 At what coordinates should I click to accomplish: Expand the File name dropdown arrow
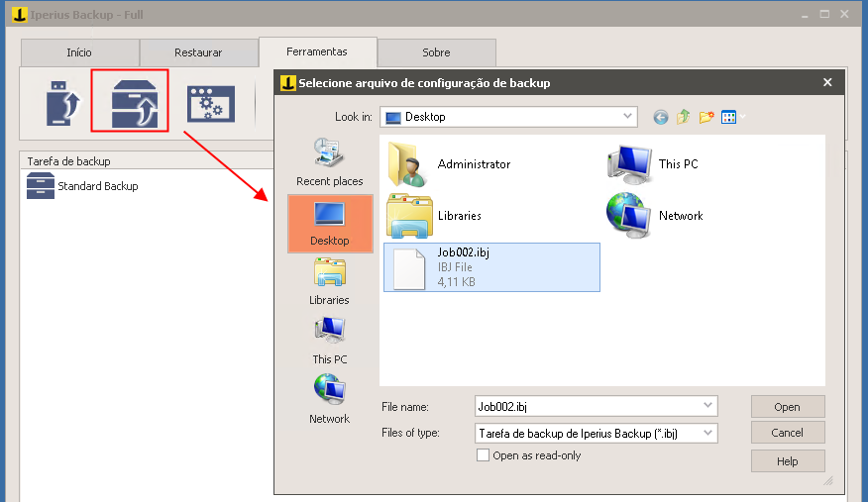[x=708, y=406]
